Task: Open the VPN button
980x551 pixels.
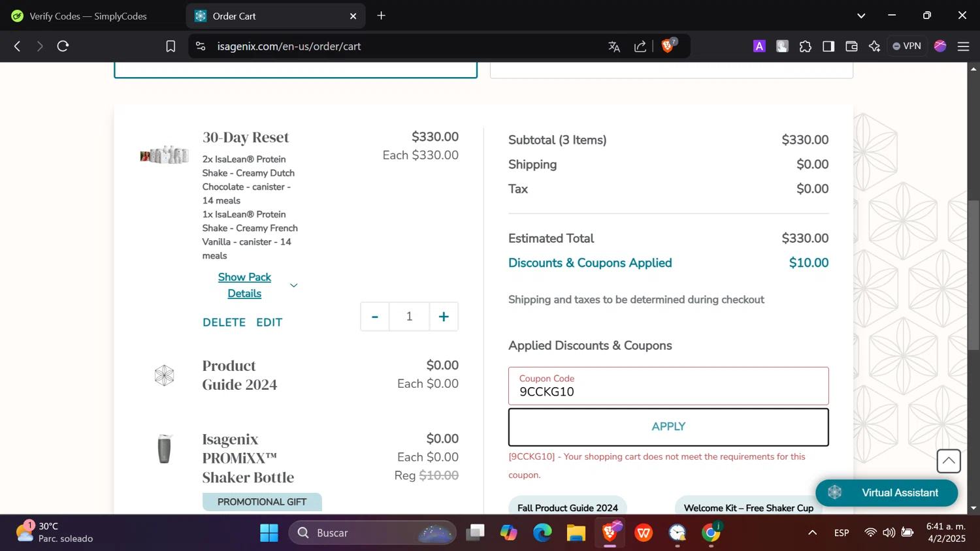Action: 907,46
